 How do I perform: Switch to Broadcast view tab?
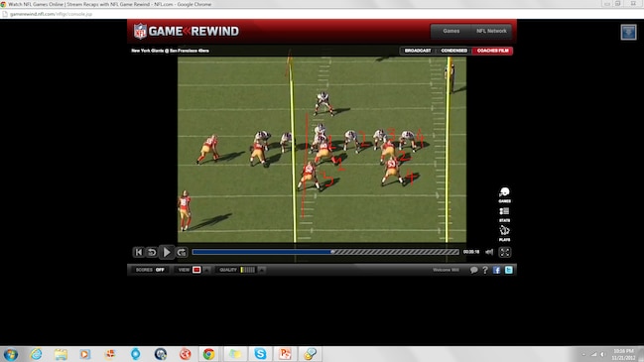[418, 51]
